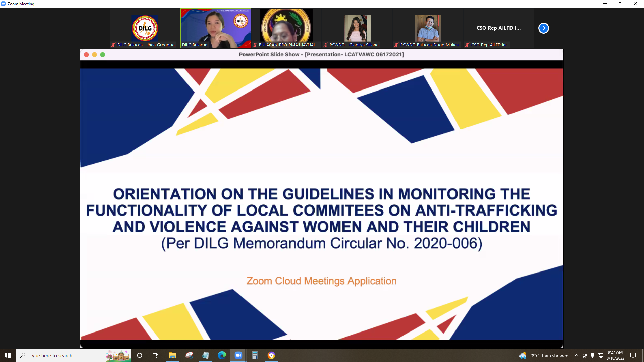Click muted mic icon beside Gladilyn Sillano
Screen dimensions: 644x362
click(325, 45)
